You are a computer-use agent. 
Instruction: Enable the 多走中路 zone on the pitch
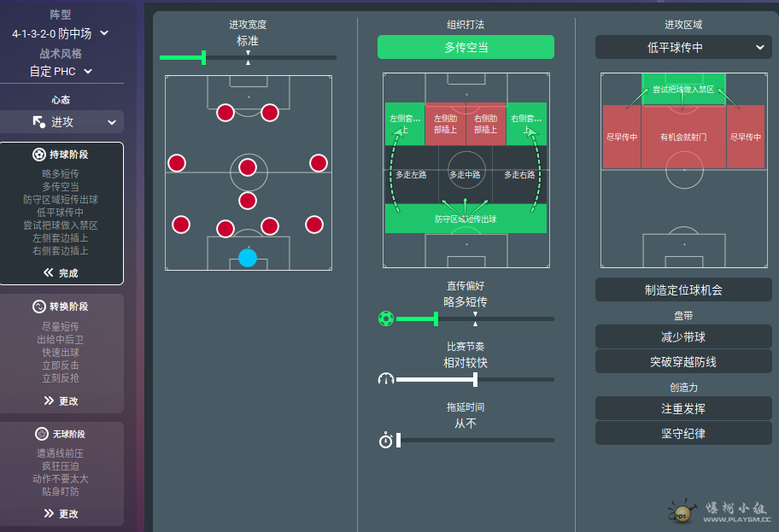(x=466, y=174)
